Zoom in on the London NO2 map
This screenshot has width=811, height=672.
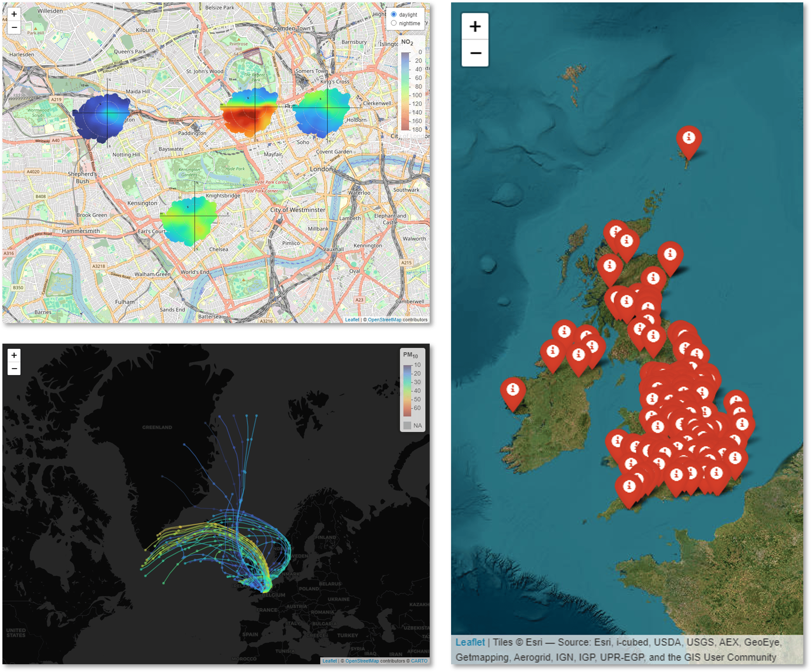point(14,14)
